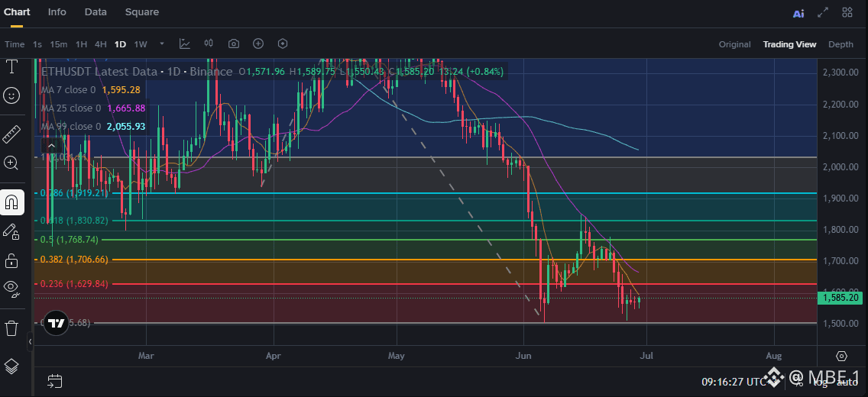Click the TradingView logo
Image resolution: width=868 pixels, height=397 pixels.
(x=55, y=323)
